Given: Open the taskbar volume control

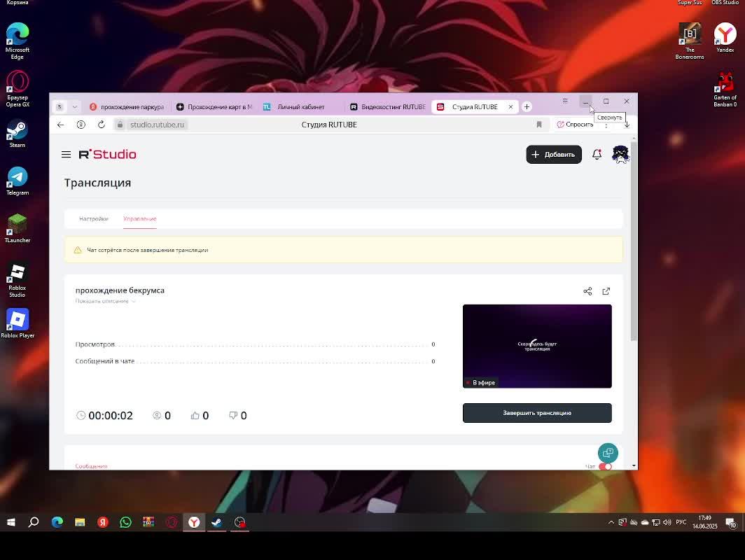Looking at the screenshot, I should pyautogui.click(x=667, y=522).
